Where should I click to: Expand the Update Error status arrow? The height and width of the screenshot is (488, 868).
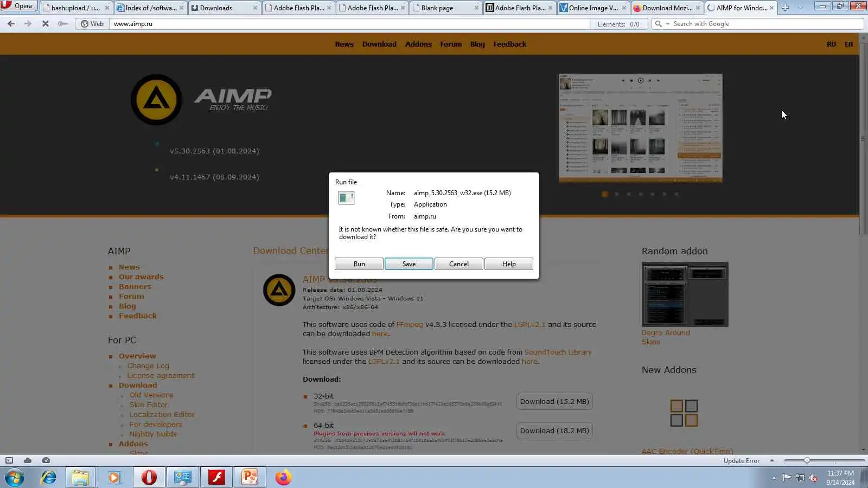[771, 460]
